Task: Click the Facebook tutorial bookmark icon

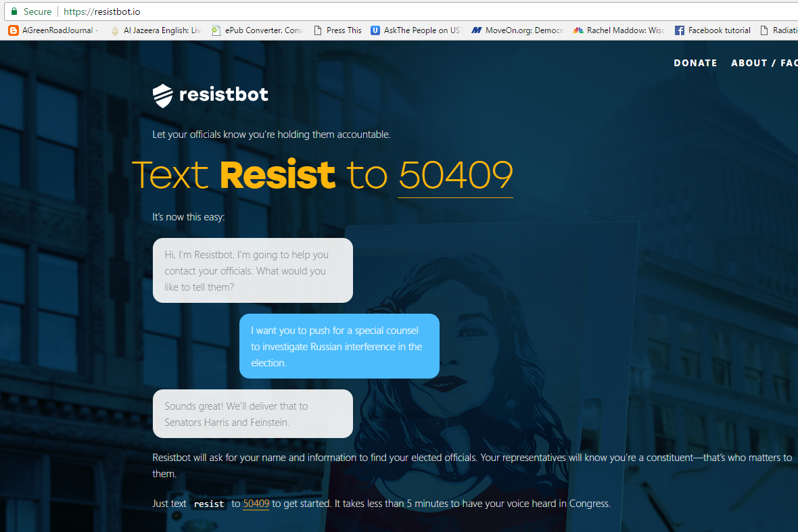Action: click(680, 30)
